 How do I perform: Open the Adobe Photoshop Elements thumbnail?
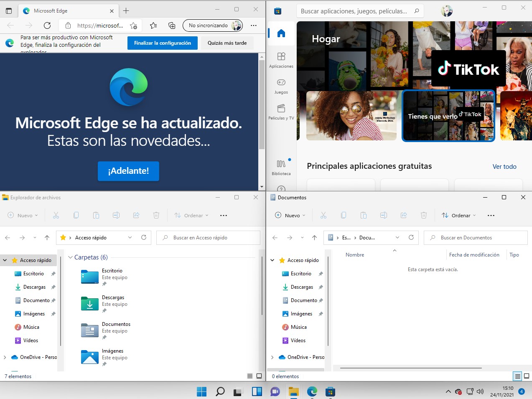pyautogui.click(x=351, y=115)
